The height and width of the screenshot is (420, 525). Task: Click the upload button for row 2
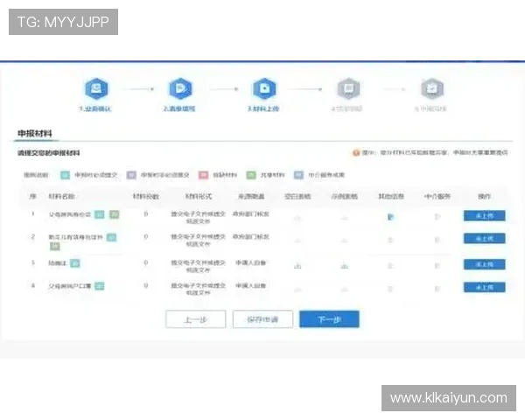(485, 239)
